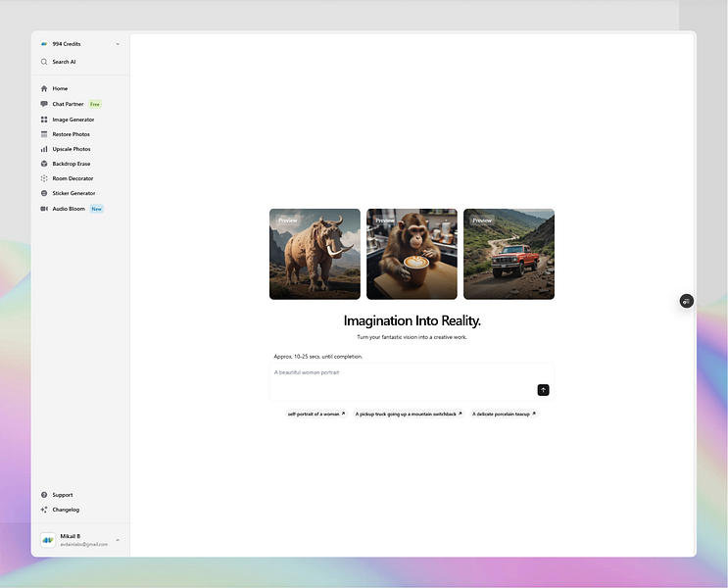The width and height of the screenshot is (728, 588).
Task: Click the Search AI magnifier icon
Action: (44, 62)
